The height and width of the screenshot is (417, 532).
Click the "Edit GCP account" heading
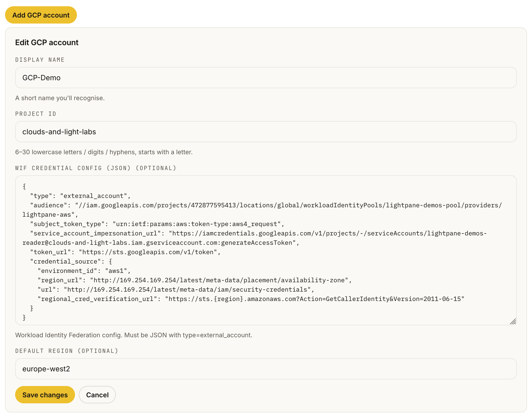point(47,43)
